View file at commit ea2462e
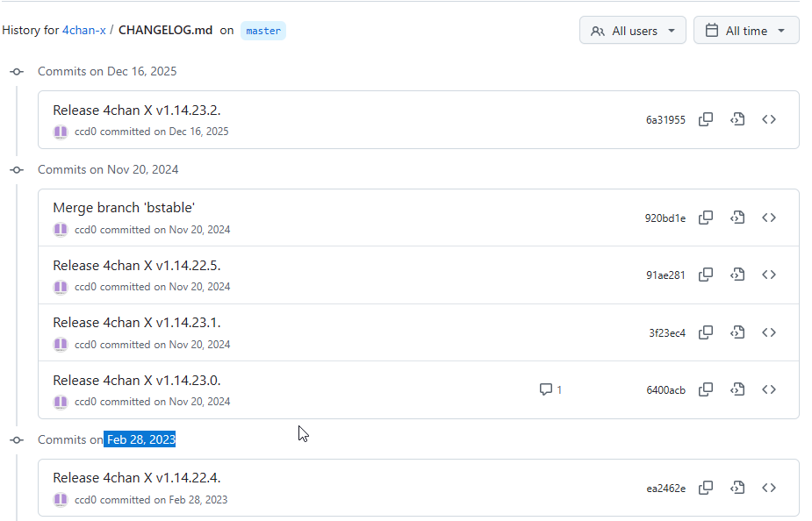The height and width of the screenshot is (521, 812). tap(737, 488)
